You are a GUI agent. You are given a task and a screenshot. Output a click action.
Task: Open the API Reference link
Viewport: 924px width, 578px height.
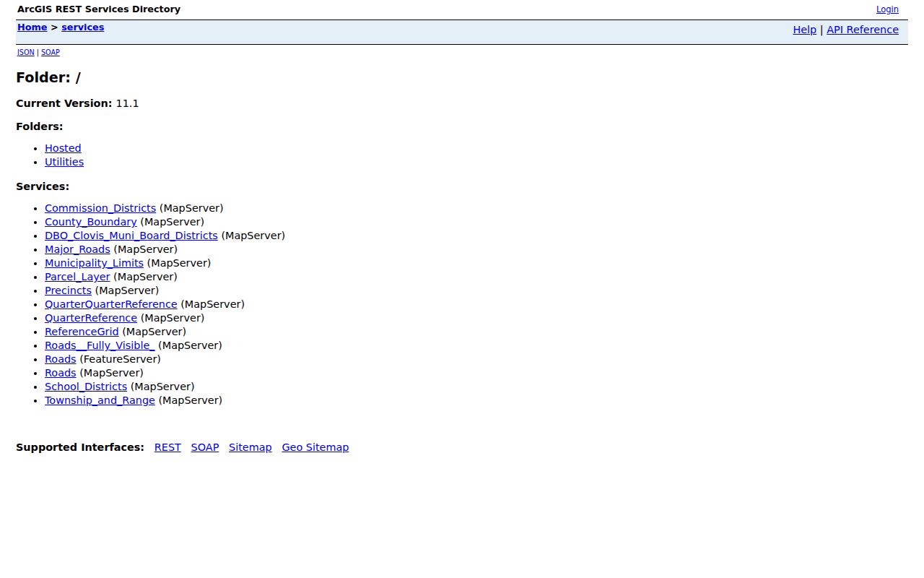(863, 30)
